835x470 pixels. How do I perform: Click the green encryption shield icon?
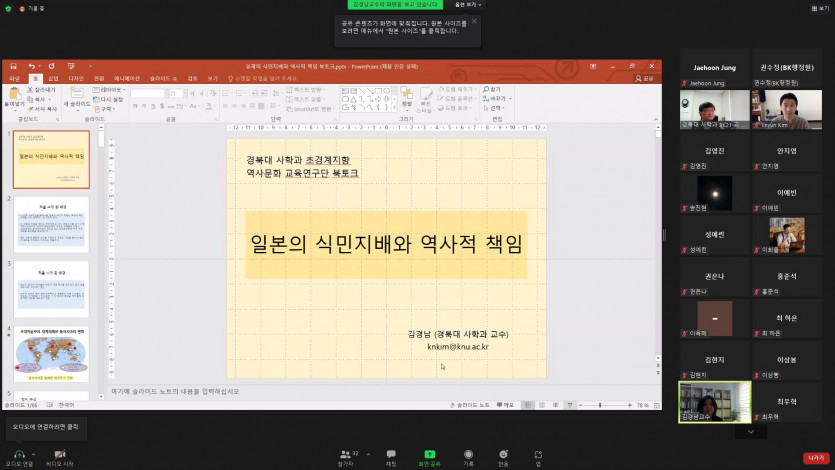8,9
